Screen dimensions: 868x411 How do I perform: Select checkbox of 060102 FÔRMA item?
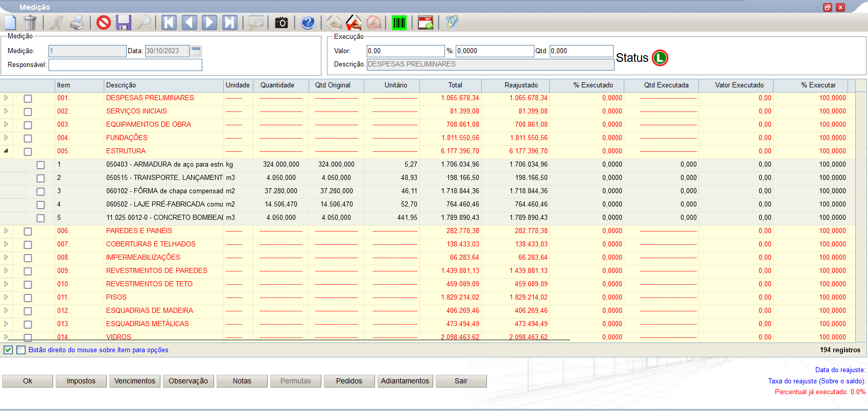pyautogui.click(x=41, y=192)
